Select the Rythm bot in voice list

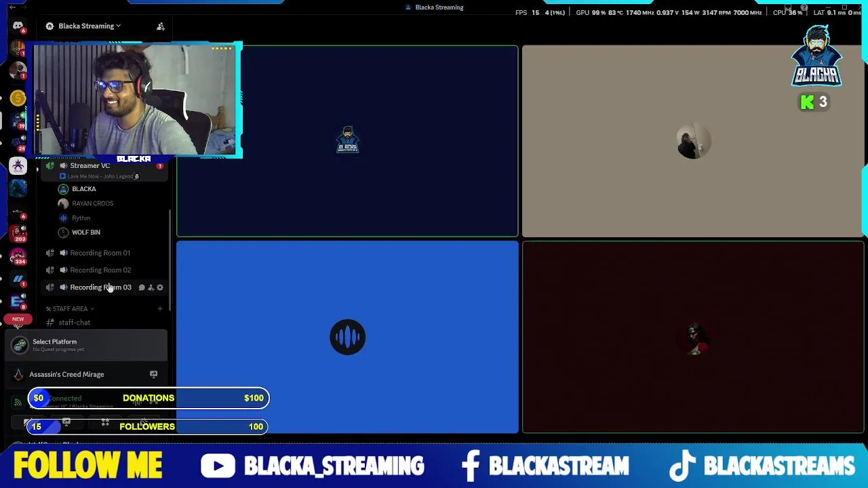tap(81, 218)
